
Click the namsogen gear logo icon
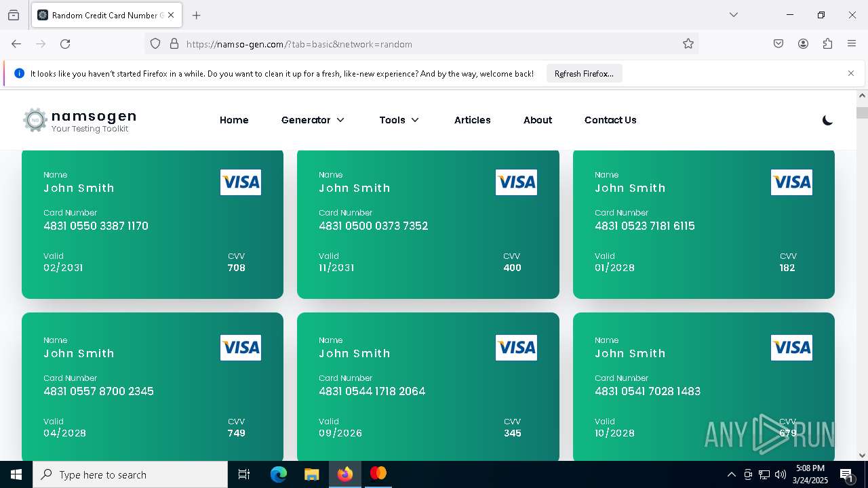(35, 120)
